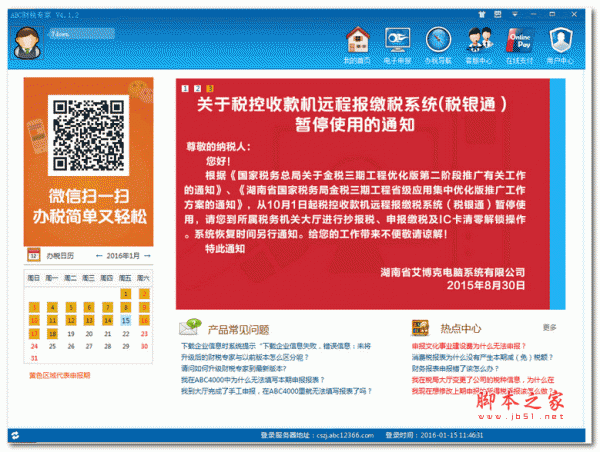Select January 22 in the calendar
Viewport: 600px width, 452px height.
pos(126,334)
